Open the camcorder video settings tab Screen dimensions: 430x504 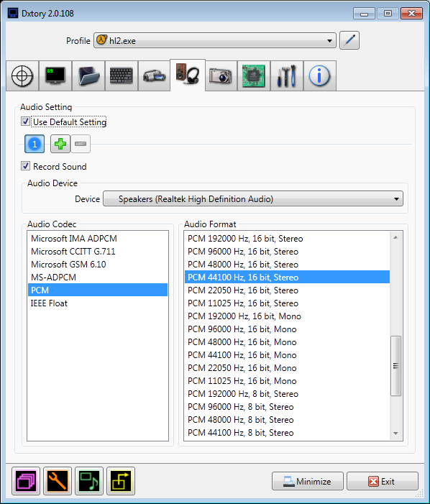(x=155, y=76)
